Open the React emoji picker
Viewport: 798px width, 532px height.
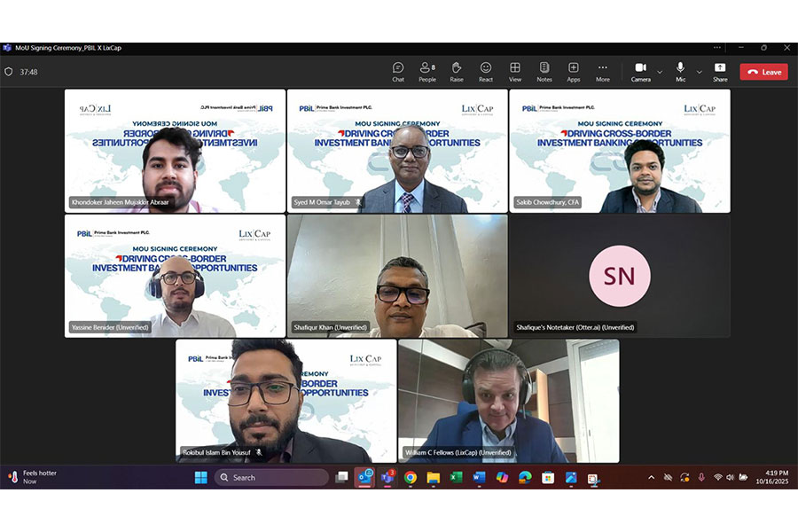click(x=486, y=72)
